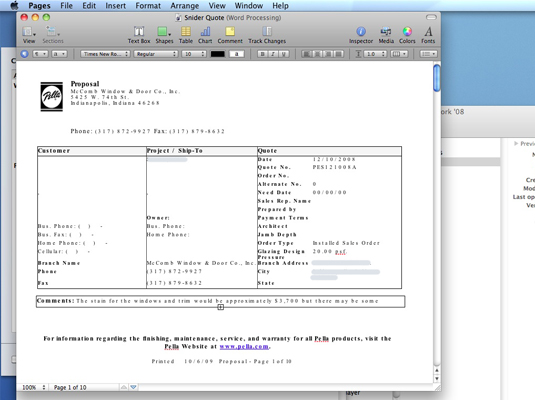The height and width of the screenshot is (400, 535).
Task: Click the Customer table header cell
Action: [x=92, y=151]
